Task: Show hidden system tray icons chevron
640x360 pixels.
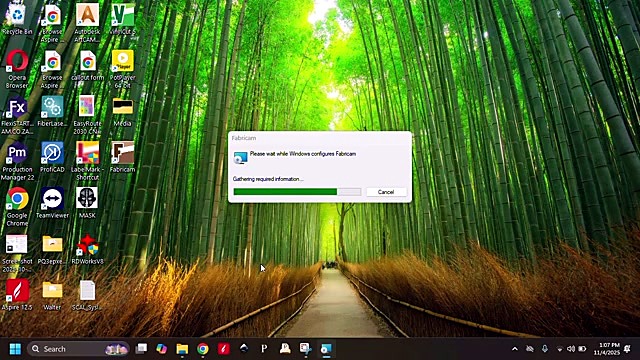Action: [x=515, y=349]
